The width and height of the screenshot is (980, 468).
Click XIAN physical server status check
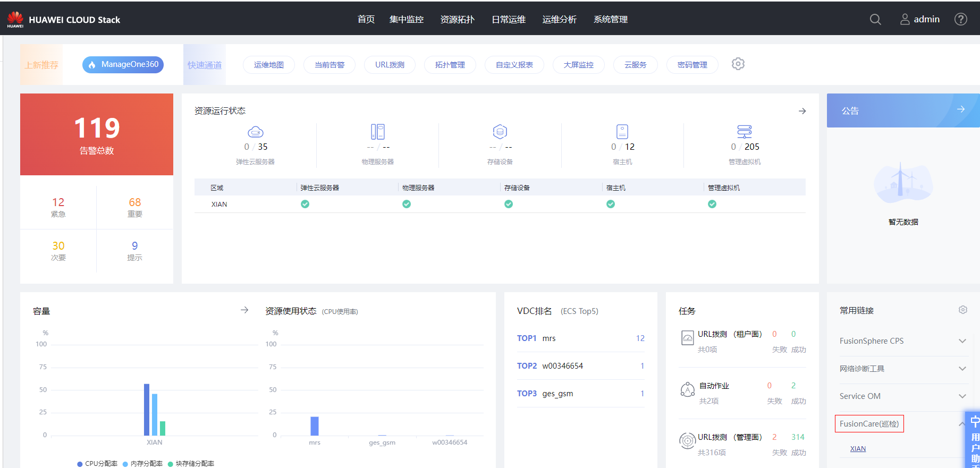coord(407,204)
